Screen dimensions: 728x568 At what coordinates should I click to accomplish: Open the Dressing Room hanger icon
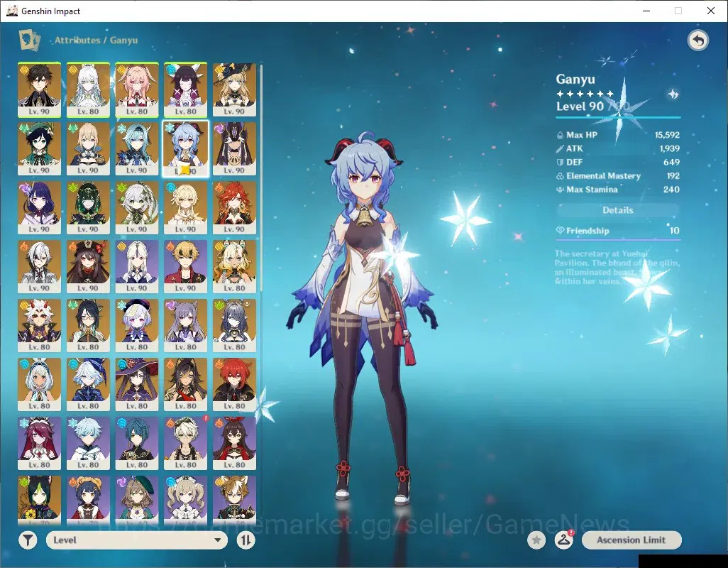pyautogui.click(x=563, y=540)
